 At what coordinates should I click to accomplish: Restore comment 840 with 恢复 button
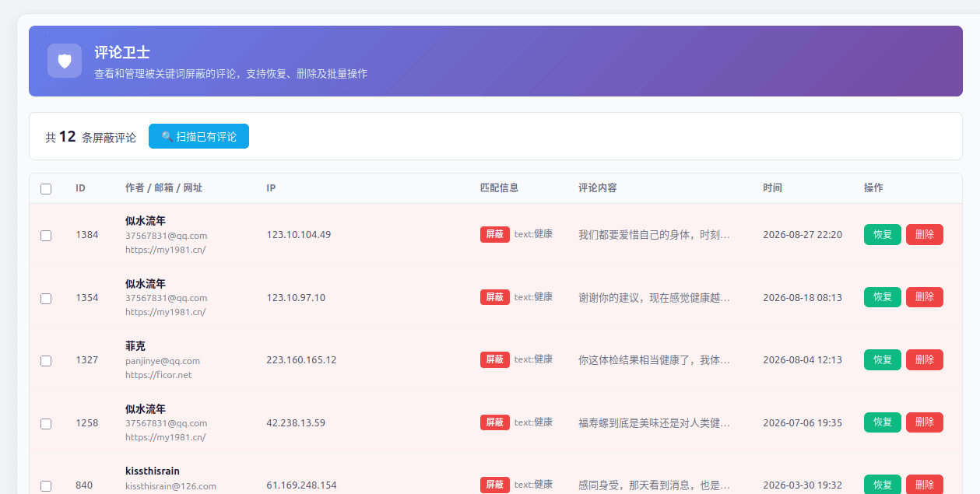(883, 484)
